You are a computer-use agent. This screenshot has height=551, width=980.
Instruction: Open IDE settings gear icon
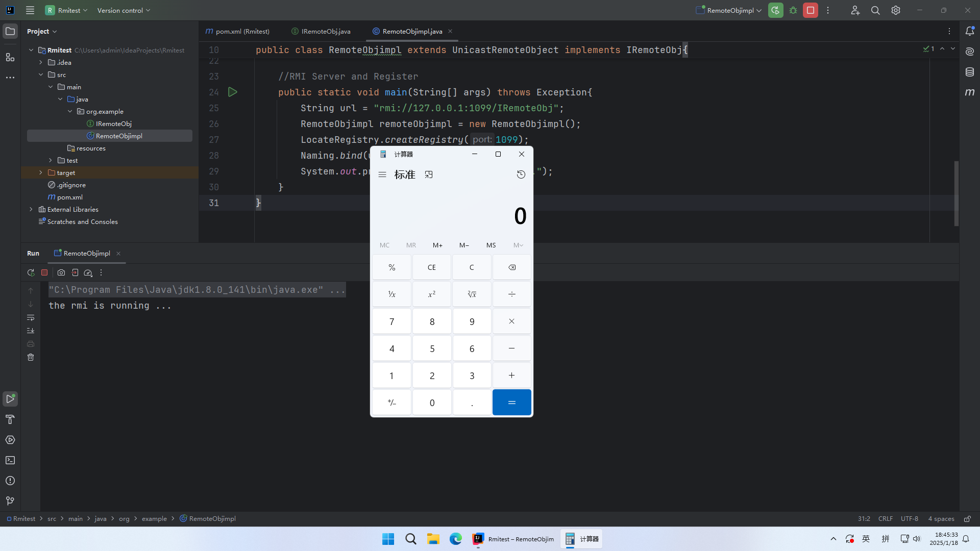(x=896, y=10)
